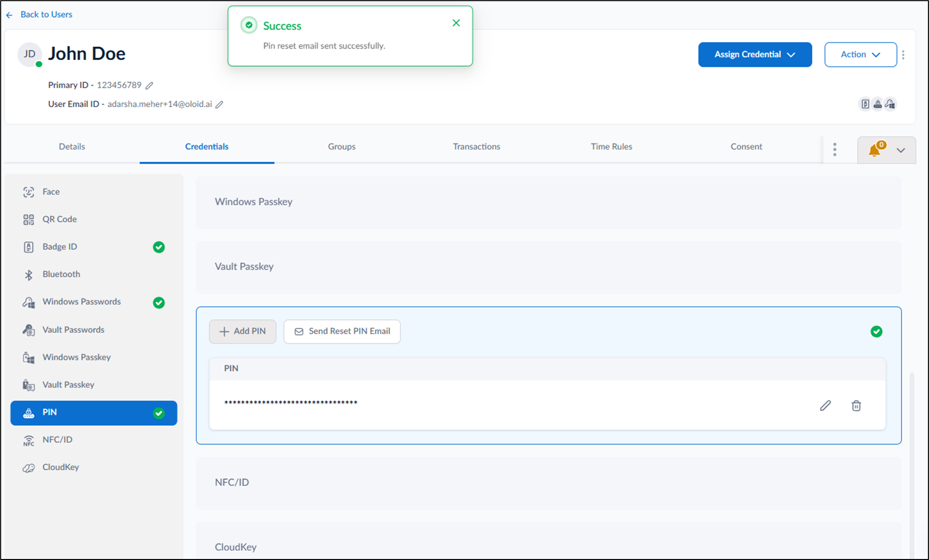Click the Success check icon in the notification

249,25
